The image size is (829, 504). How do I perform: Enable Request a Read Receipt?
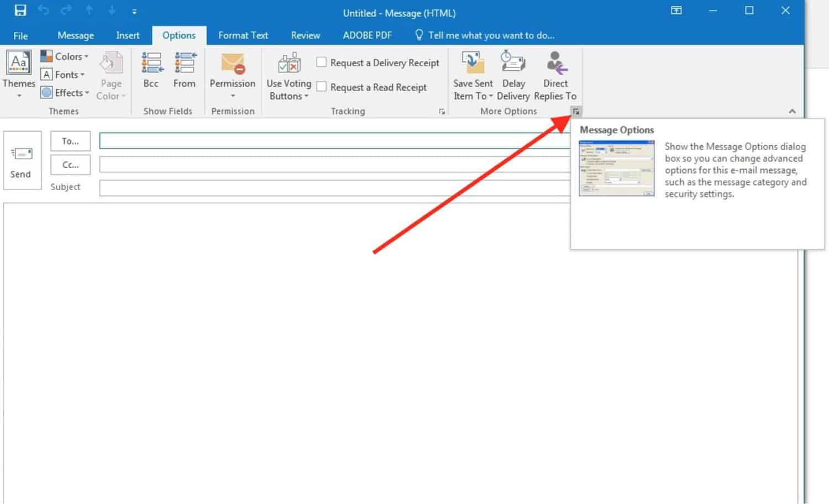[x=322, y=87]
